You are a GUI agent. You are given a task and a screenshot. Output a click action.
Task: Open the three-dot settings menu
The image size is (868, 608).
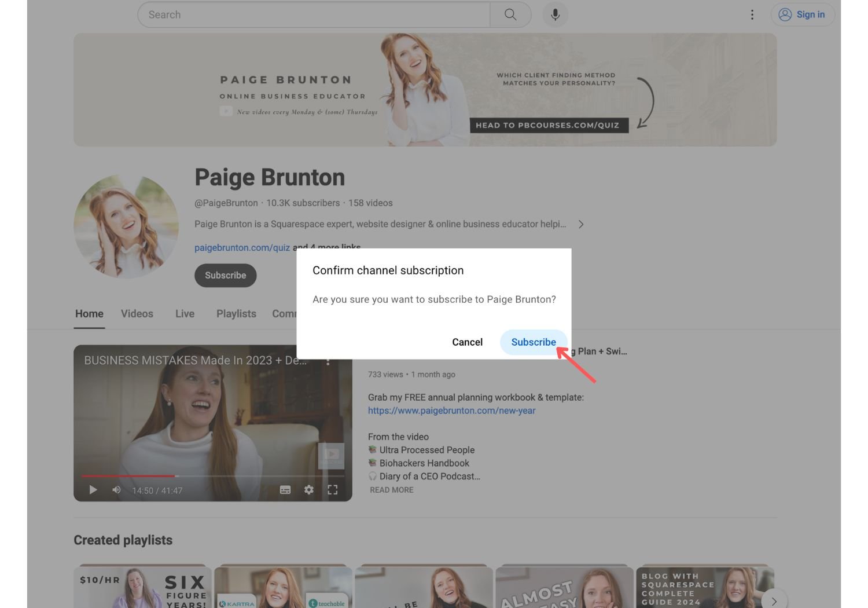pos(752,14)
